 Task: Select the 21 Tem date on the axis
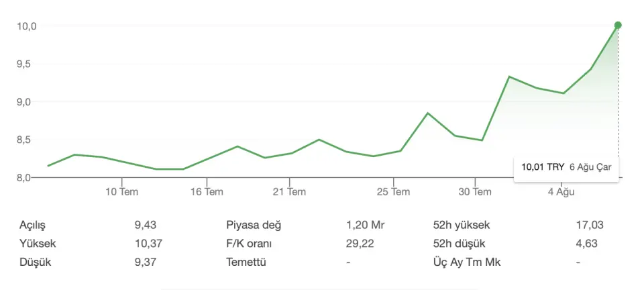(290, 192)
